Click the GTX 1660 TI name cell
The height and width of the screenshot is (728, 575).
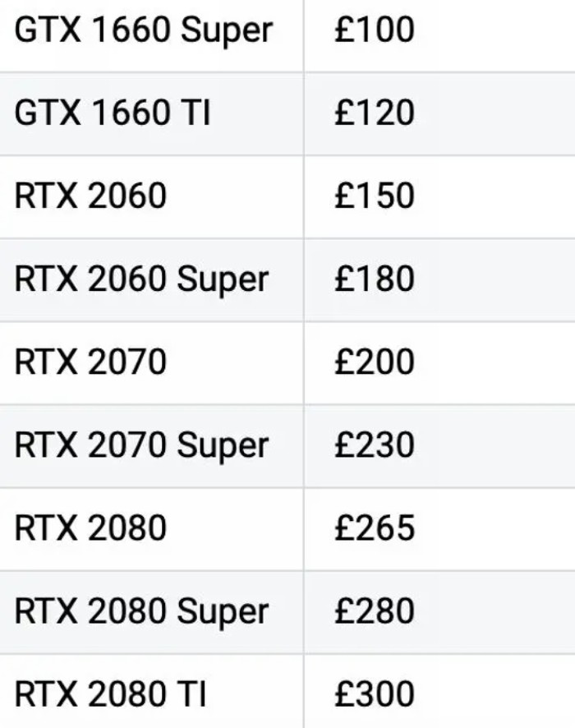[113, 113]
